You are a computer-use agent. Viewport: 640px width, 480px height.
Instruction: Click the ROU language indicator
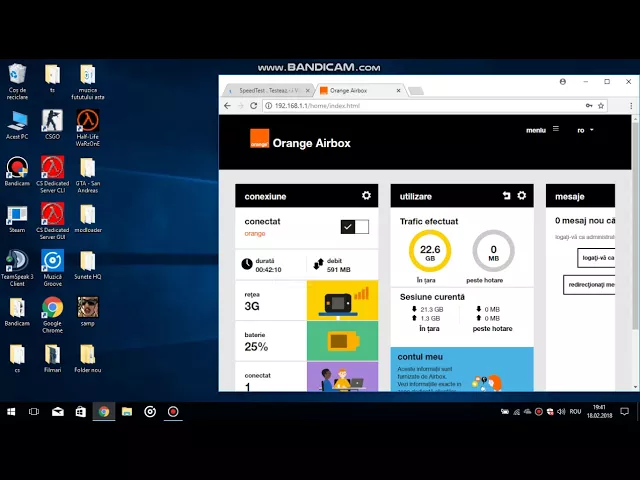coord(576,411)
